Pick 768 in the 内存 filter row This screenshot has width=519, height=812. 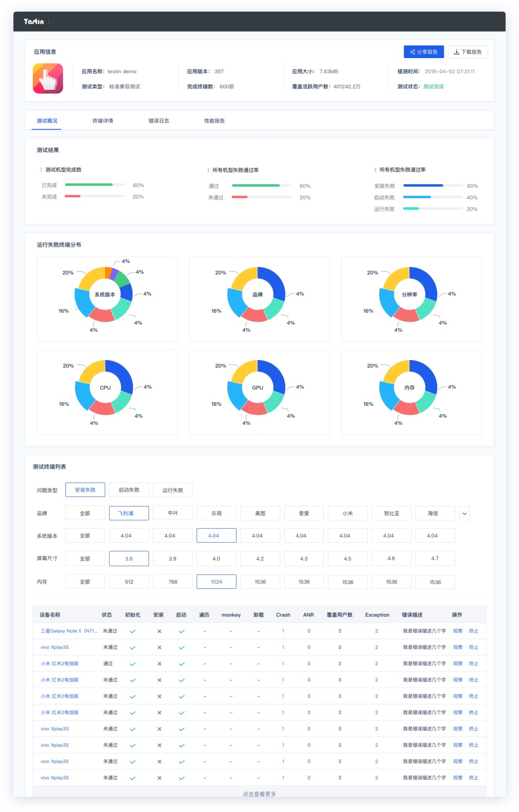173,582
